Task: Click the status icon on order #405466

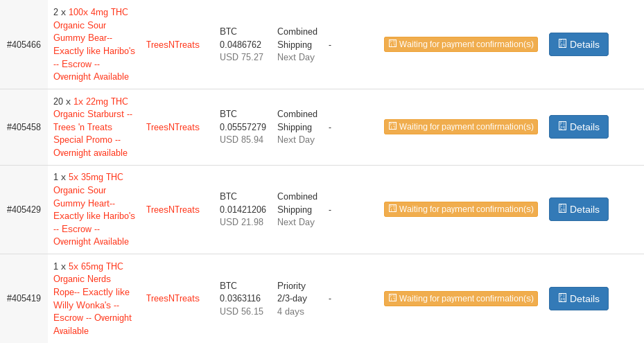Action: [392, 44]
